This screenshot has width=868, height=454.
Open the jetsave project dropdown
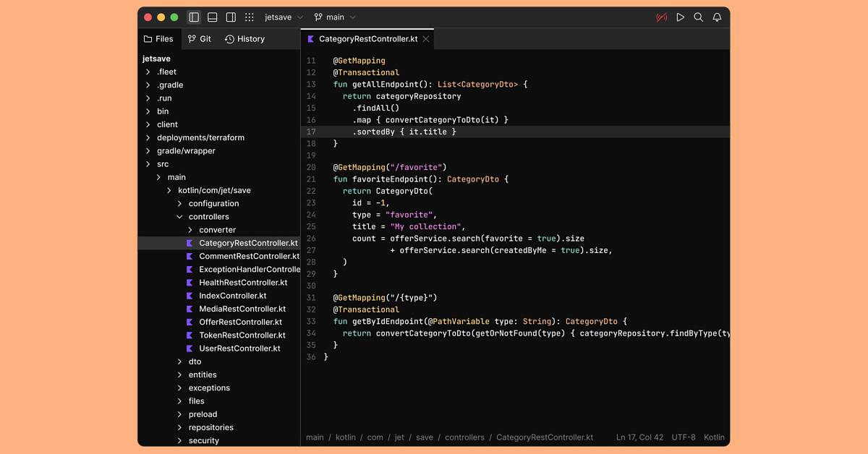pyautogui.click(x=284, y=17)
